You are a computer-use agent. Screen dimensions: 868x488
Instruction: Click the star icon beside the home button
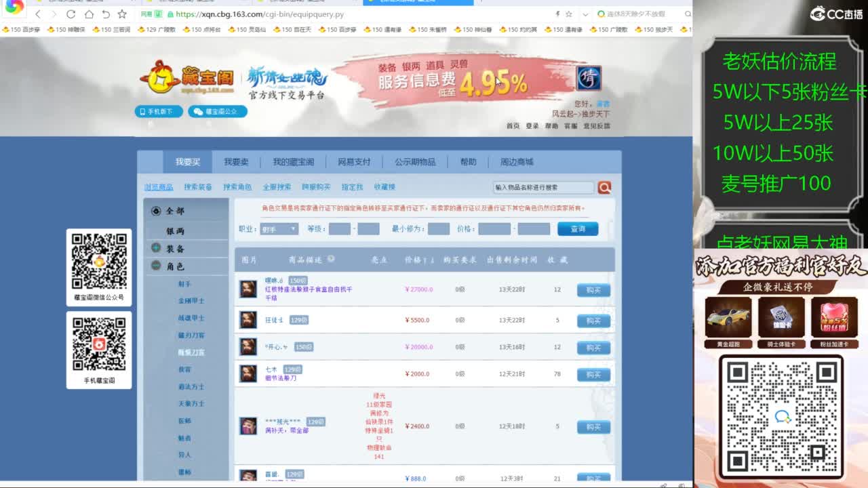coord(122,14)
